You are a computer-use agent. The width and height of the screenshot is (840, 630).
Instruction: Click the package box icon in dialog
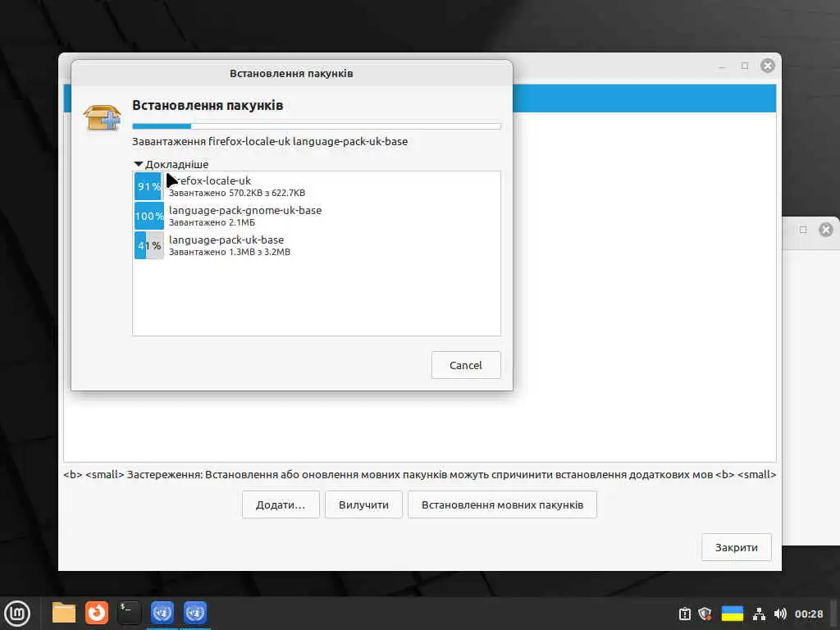pos(102,117)
